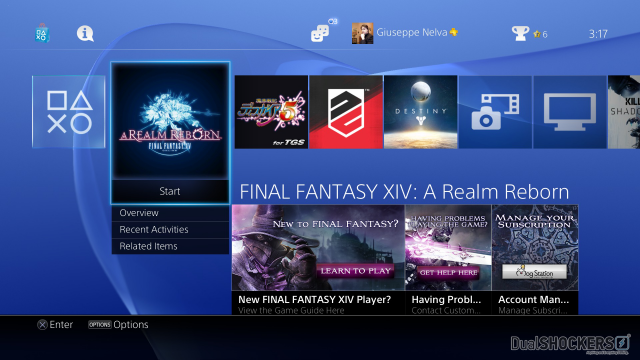Start Final Fantasy XIV A Realm Reborn

[170, 191]
